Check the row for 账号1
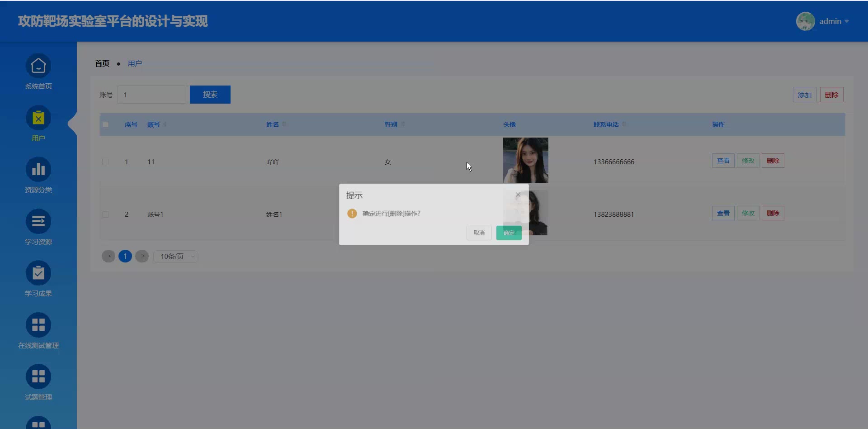Image resolution: width=868 pixels, height=429 pixels. (x=105, y=214)
